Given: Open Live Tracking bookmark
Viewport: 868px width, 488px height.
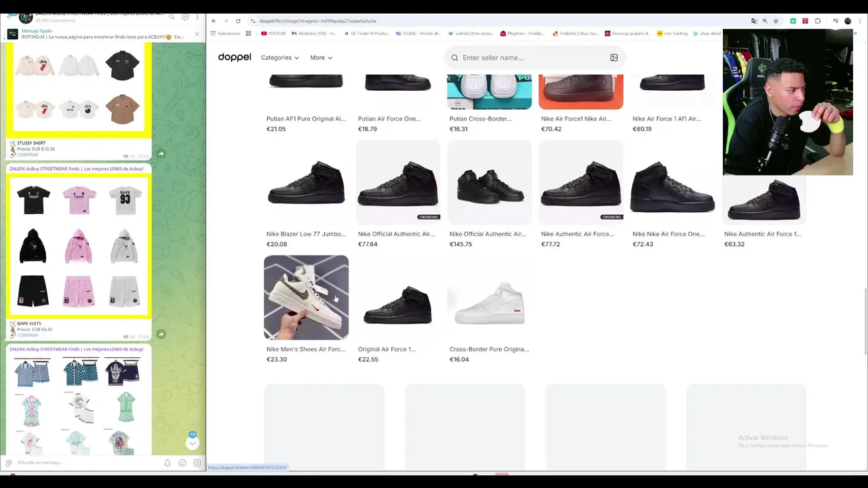Looking at the screenshot, I should 672,33.
